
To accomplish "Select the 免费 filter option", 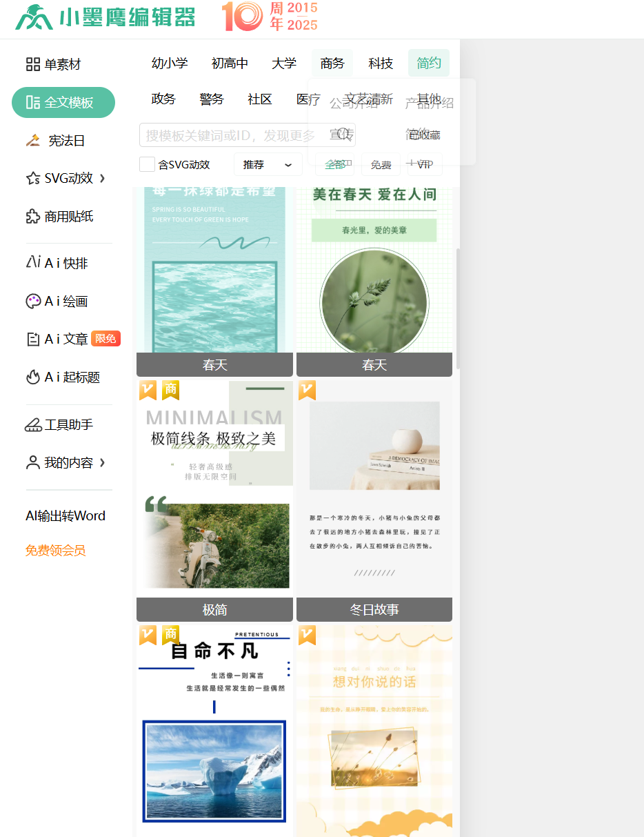I will (381, 165).
